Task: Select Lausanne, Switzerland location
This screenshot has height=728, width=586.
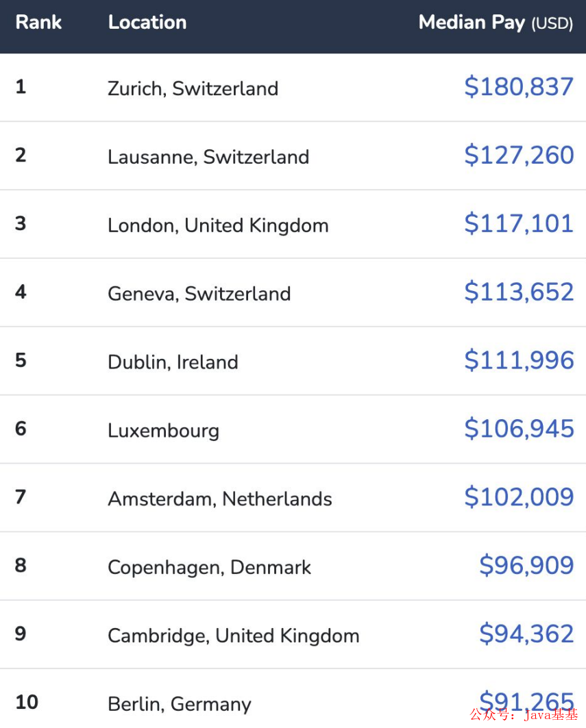Action: [x=208, y=157]
